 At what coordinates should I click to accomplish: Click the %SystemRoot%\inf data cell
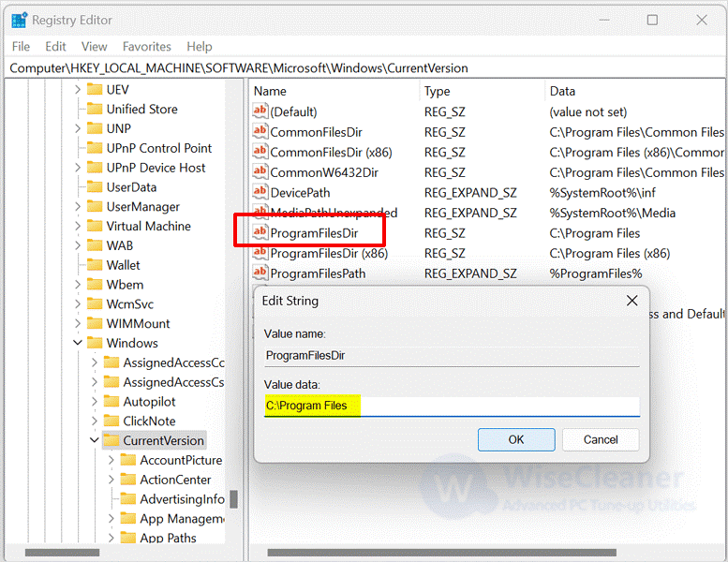click(602, 193)
